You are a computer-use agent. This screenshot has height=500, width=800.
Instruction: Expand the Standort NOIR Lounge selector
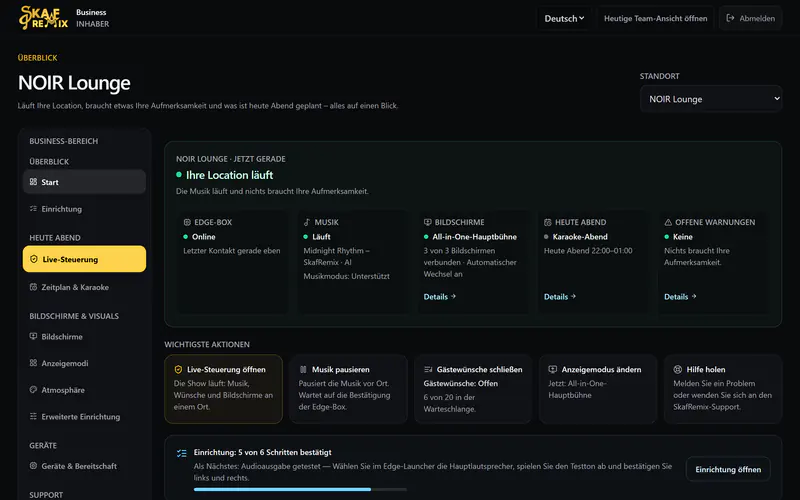[711, 99]
